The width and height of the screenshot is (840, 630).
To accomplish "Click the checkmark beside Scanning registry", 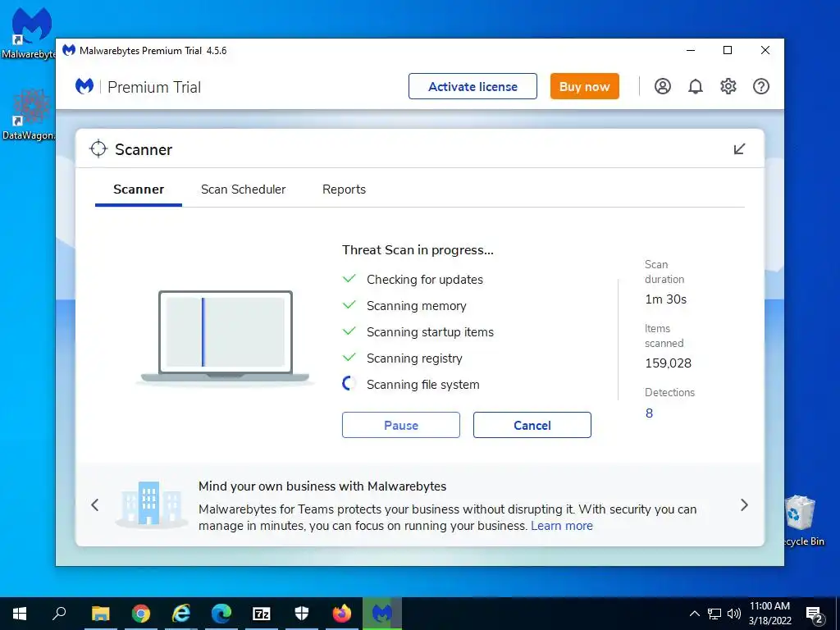I will (x=349, y=358).
